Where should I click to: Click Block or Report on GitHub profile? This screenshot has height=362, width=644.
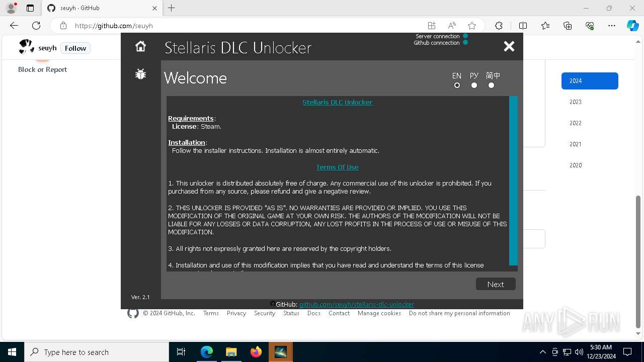(42, 69)
